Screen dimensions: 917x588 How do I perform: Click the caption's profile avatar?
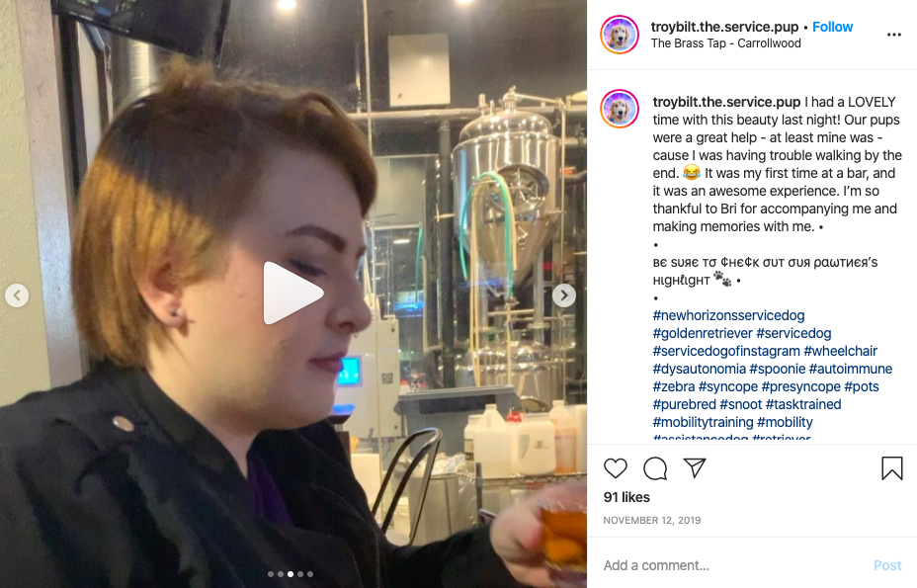click(620, 109)
